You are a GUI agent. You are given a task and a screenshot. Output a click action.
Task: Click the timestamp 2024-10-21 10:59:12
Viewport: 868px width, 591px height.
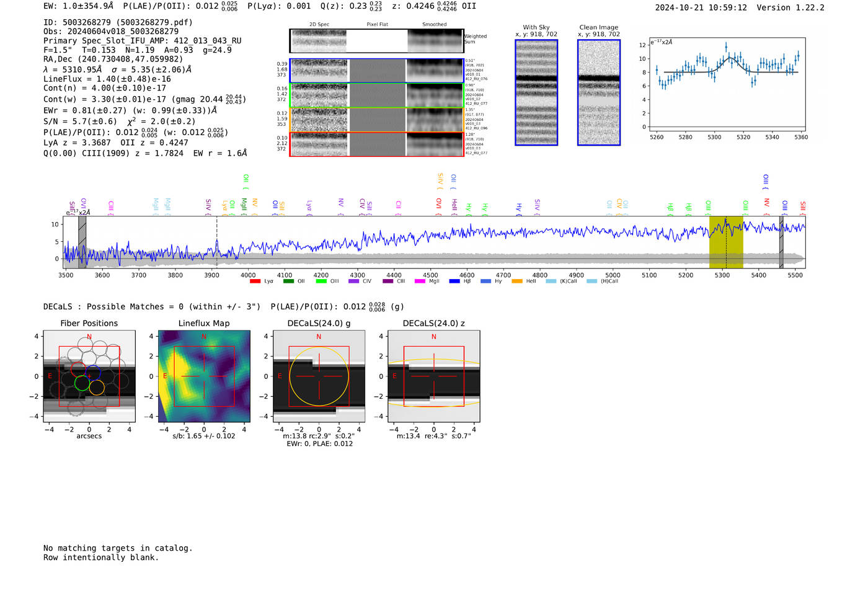click(701, 8)
